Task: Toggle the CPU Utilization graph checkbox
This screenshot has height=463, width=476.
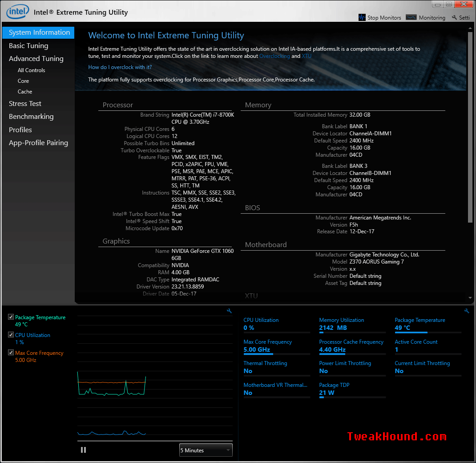Action: pyautogui.click(x=11, y=335)
